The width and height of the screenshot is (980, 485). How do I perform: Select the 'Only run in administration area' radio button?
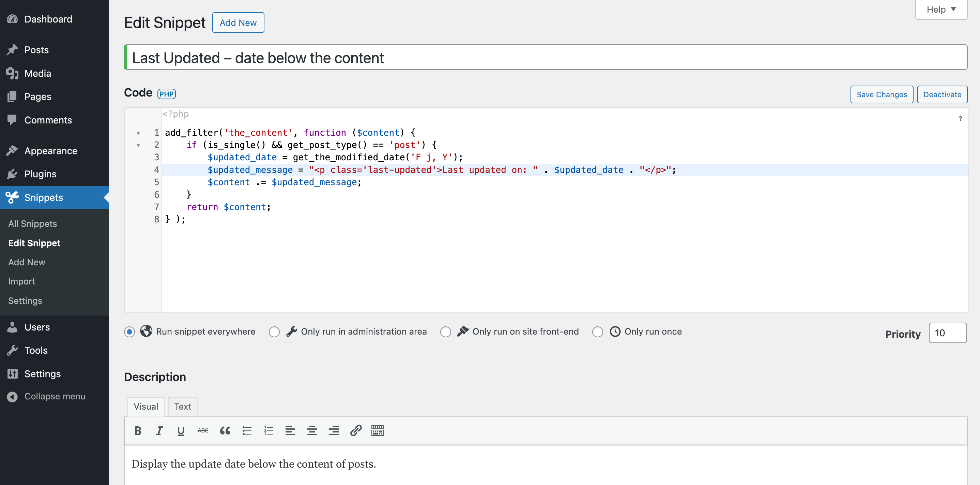click(274, 332)
